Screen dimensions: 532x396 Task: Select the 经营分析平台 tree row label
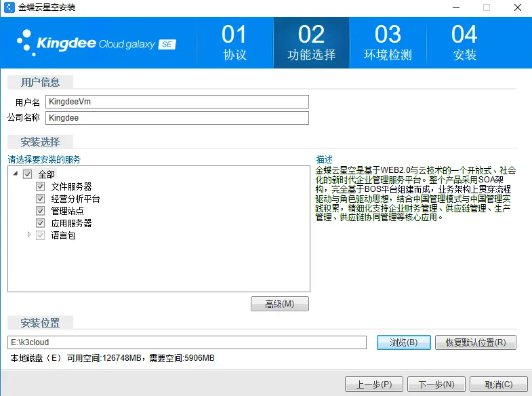(75, 199)
